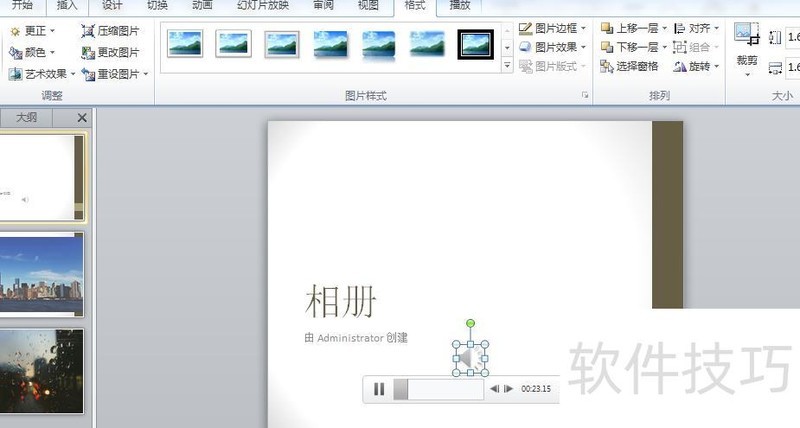Apply the third picture style thumbnail
800x428 pixels.
pyautogui.click(x=282, y=44)
